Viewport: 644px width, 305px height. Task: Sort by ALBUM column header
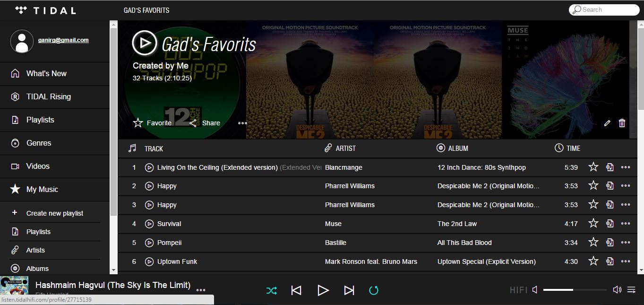(458, 148)
